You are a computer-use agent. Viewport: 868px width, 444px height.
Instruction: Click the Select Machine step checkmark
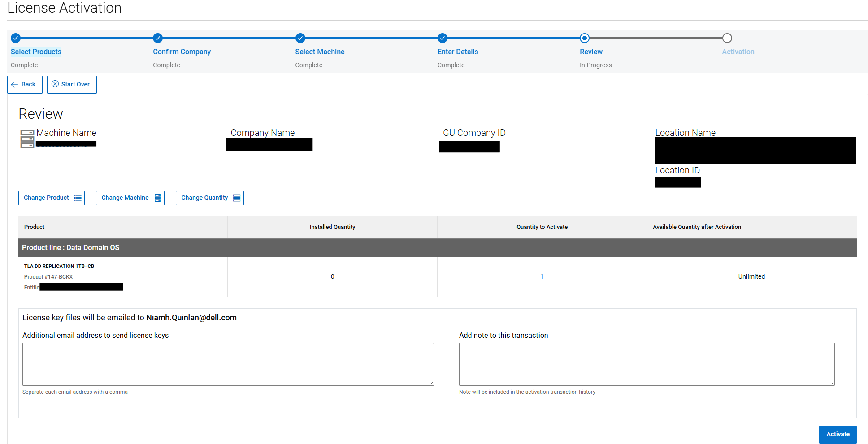(300, 38)
